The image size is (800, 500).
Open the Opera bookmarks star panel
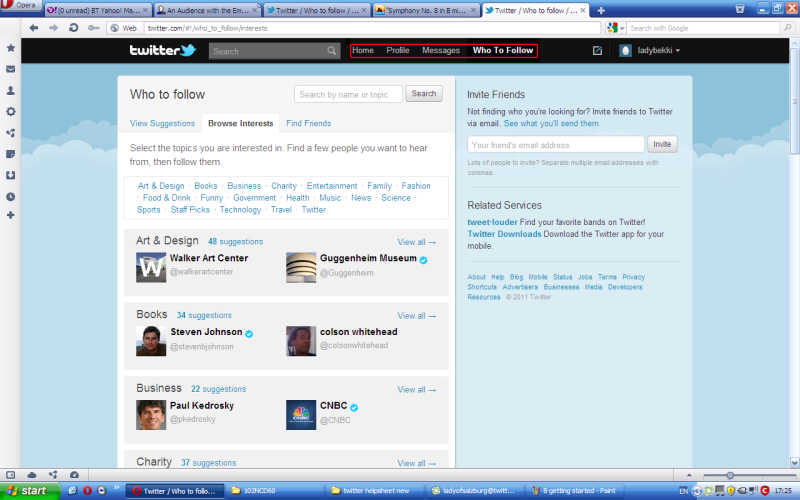click(x=10, y=48)
